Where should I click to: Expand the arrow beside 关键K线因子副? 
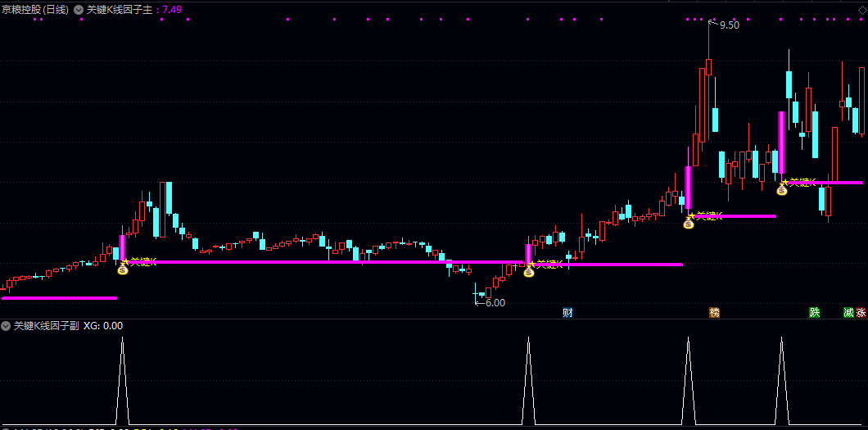[x=6, y=326]
